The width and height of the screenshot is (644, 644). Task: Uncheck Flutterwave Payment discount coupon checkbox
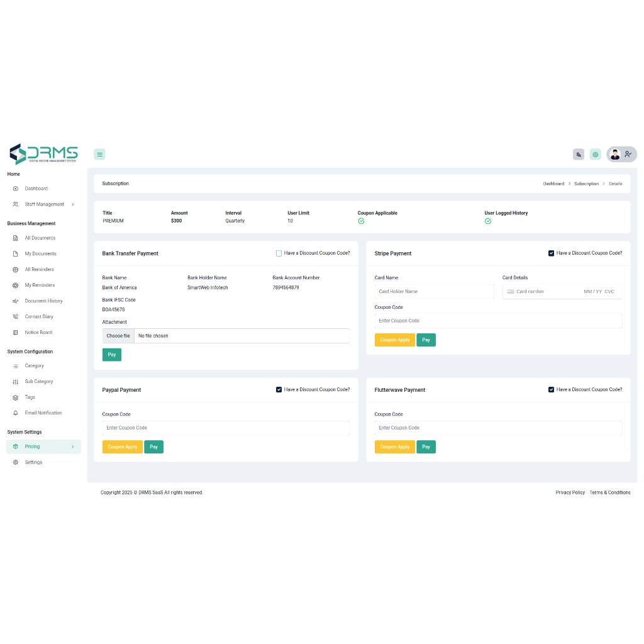tap(551, 389)
